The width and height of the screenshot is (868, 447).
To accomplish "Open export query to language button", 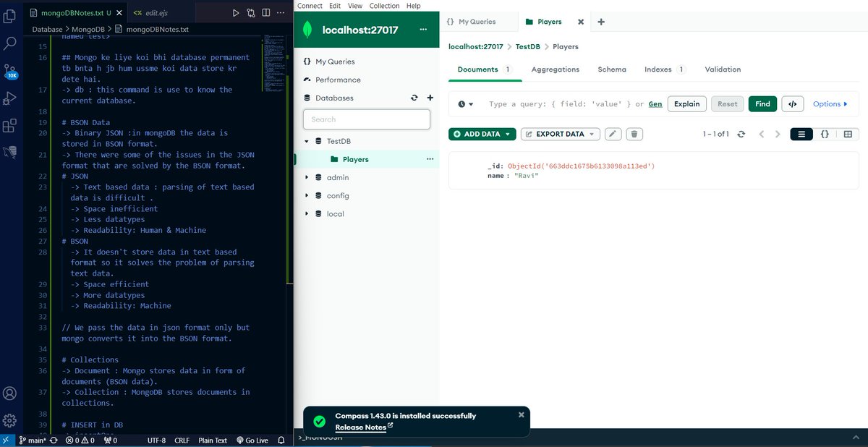I will pos(792,104).
